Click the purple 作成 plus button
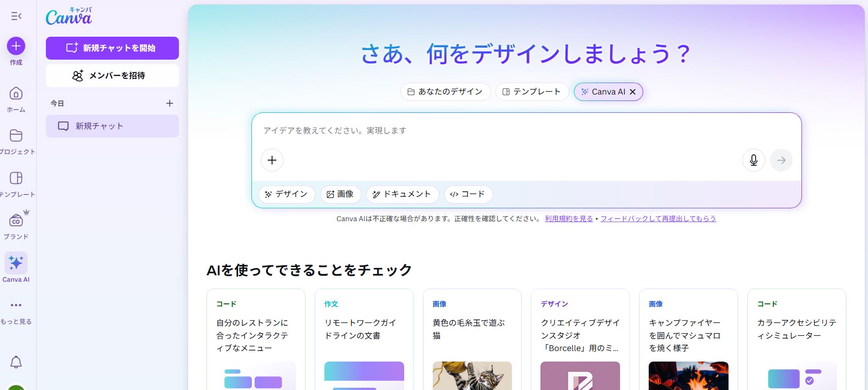The image size is (868, 390). 16,46
